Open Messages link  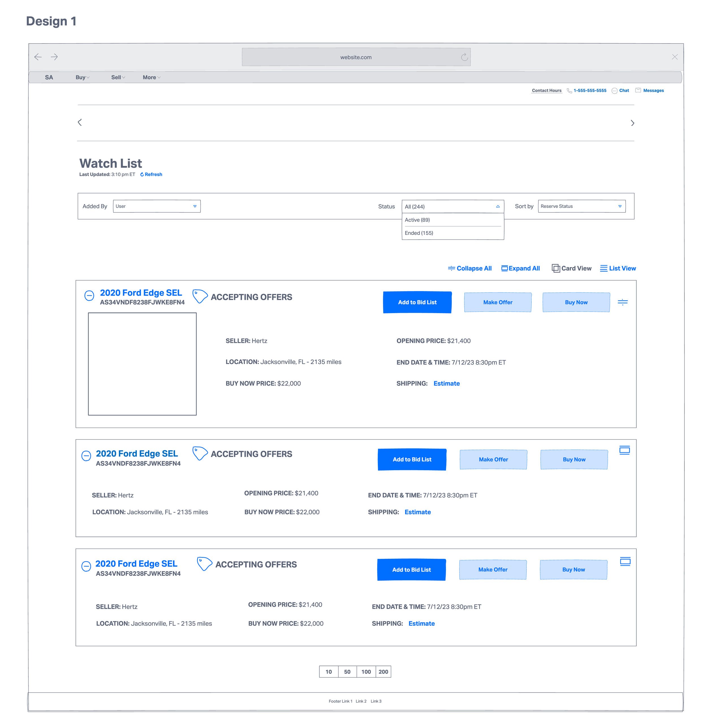(x=654, y=91)
